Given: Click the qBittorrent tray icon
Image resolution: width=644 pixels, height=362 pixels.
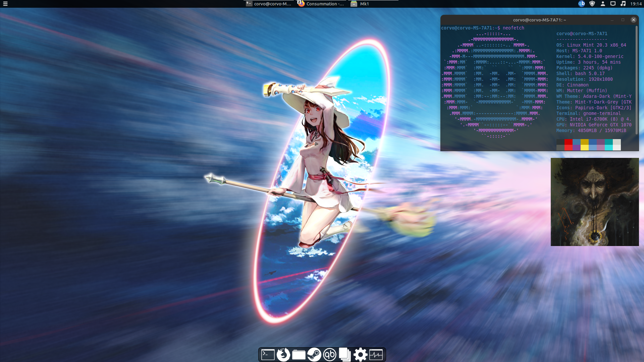Looking at the screenshot, I should point(582,4).
